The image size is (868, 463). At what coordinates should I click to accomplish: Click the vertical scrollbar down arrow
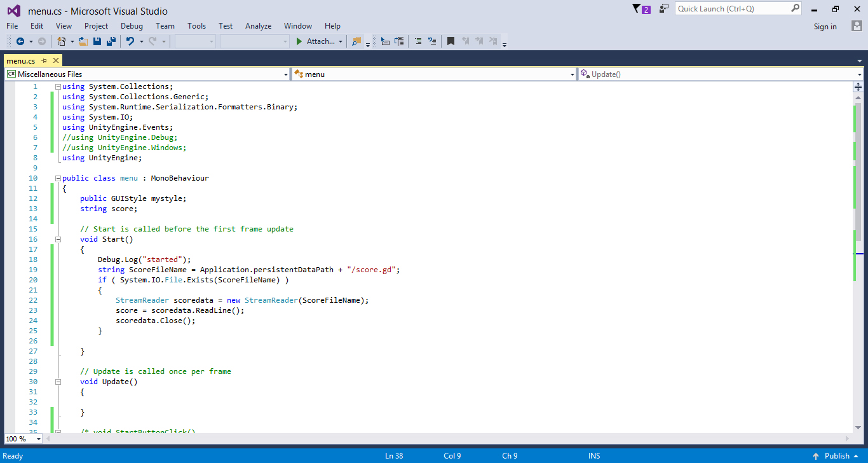coord(858,427)
